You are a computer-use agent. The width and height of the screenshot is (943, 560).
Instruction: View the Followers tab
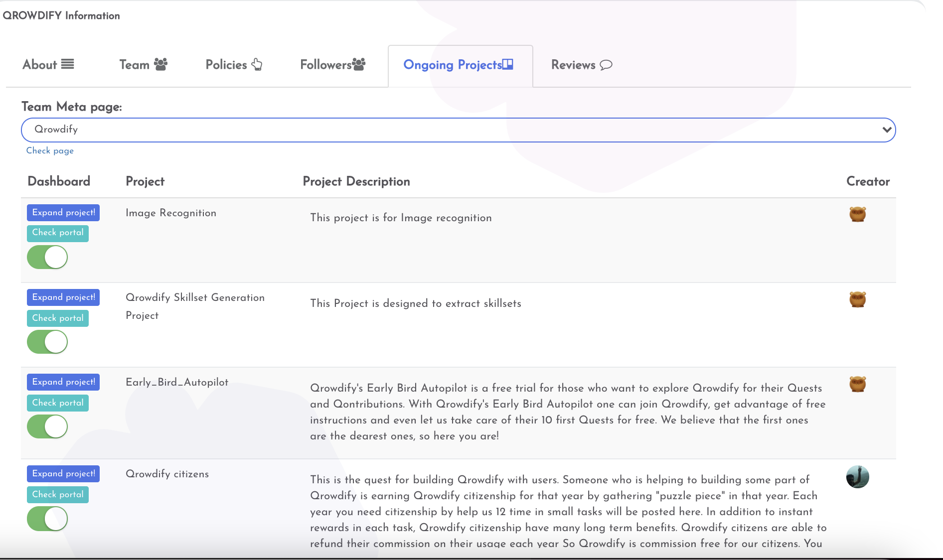(x=332, y=65)
